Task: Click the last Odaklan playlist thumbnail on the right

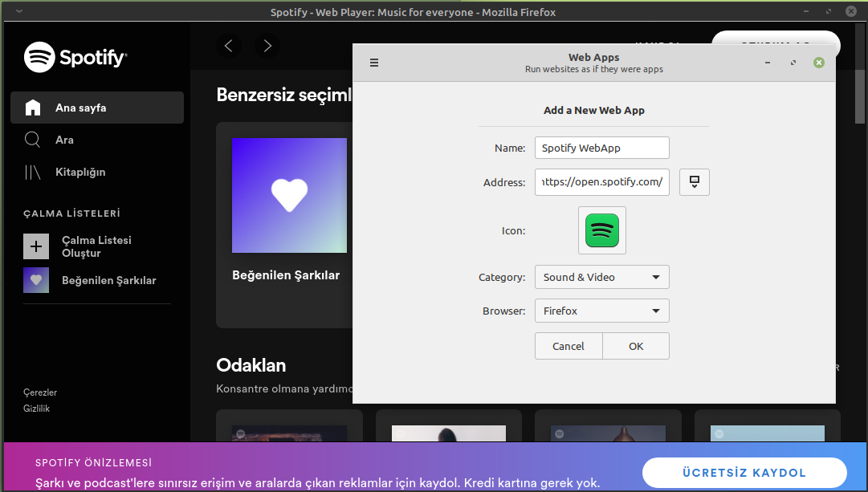Action: pos(768,433)
